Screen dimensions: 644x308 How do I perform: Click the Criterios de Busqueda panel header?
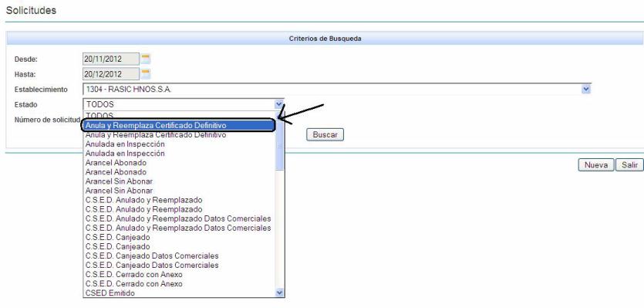(x=325, y=39)
